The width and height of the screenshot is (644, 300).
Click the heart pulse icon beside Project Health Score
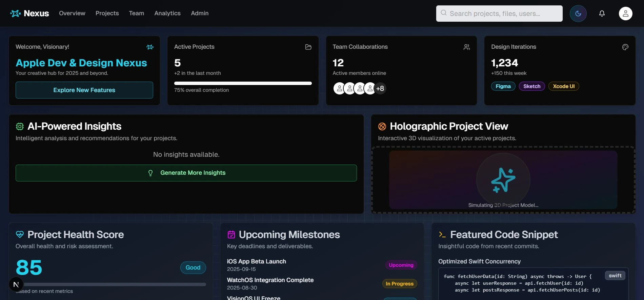coord(20,234)
